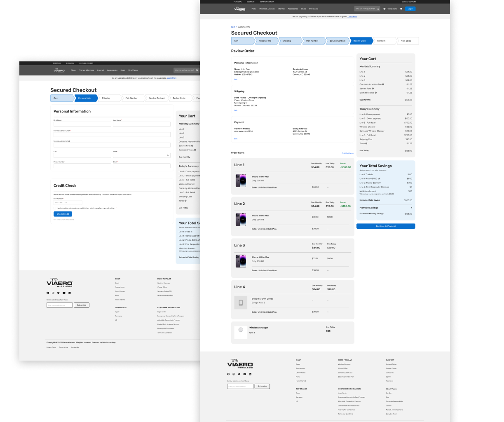The width and height of the screenshot is (504, 422).
Task: Click the shopping cart icon in the Review Order header
Action: [x=401, y=9]
